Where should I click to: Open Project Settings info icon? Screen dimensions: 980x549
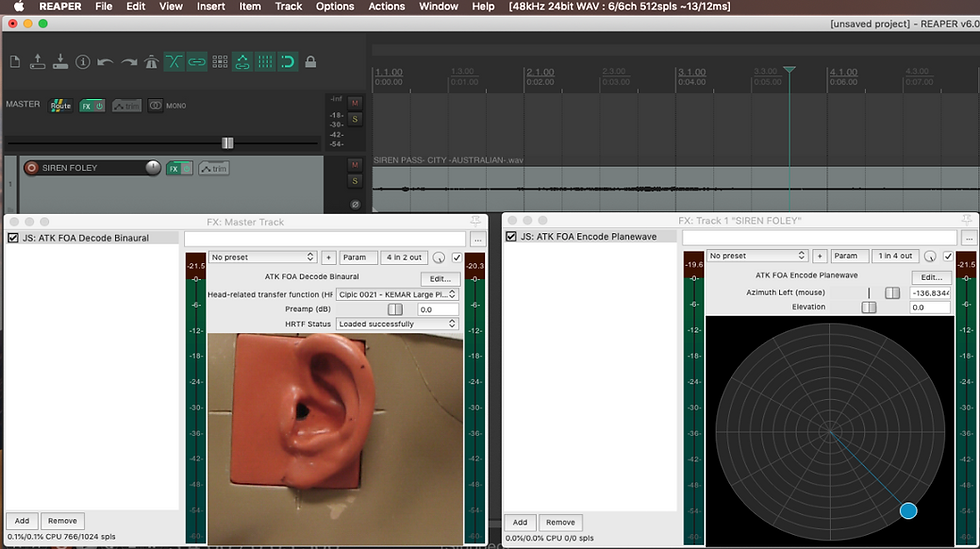pyautogui.click(x=82, y=61)
